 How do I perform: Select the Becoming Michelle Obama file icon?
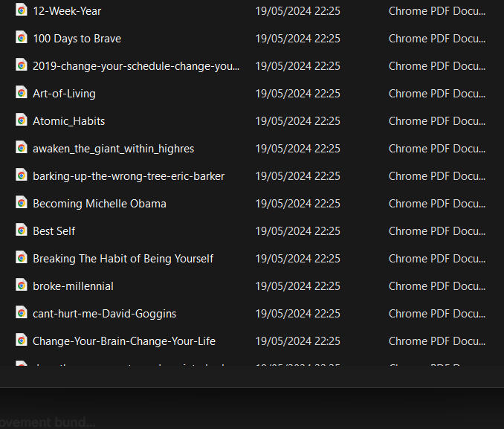(x=22, y=203)
